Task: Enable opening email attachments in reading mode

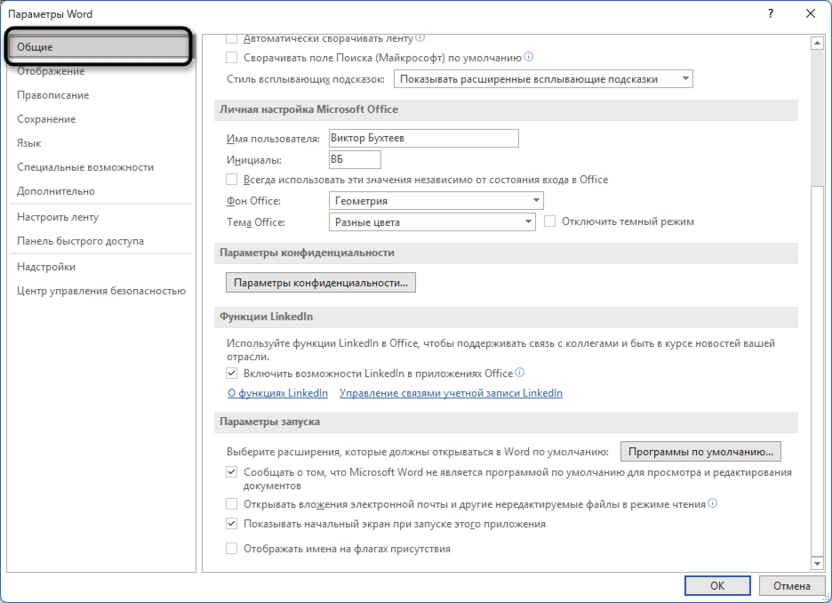Action: pos(231,504)
